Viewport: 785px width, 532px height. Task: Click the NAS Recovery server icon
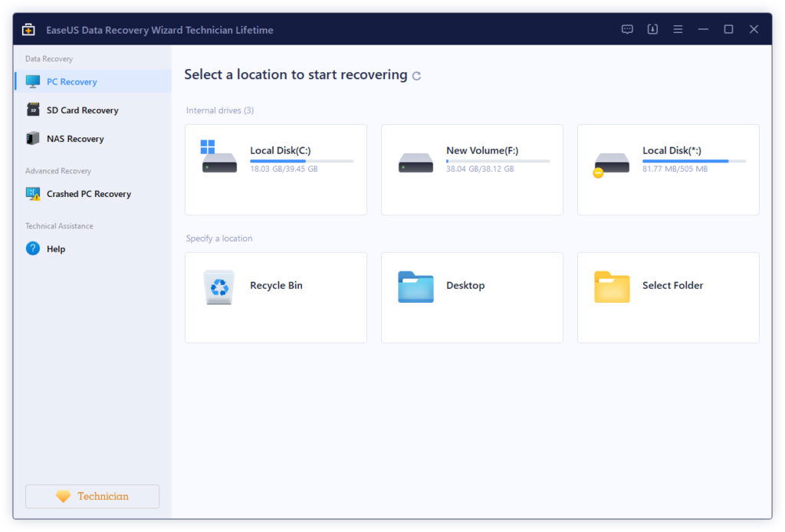click(x=33, y=138)
